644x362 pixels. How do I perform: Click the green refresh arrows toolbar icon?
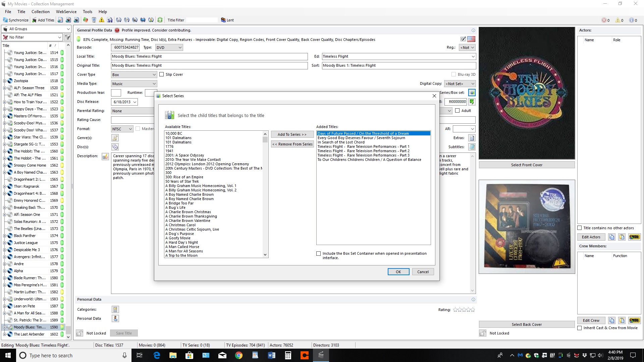click(160, 20)
